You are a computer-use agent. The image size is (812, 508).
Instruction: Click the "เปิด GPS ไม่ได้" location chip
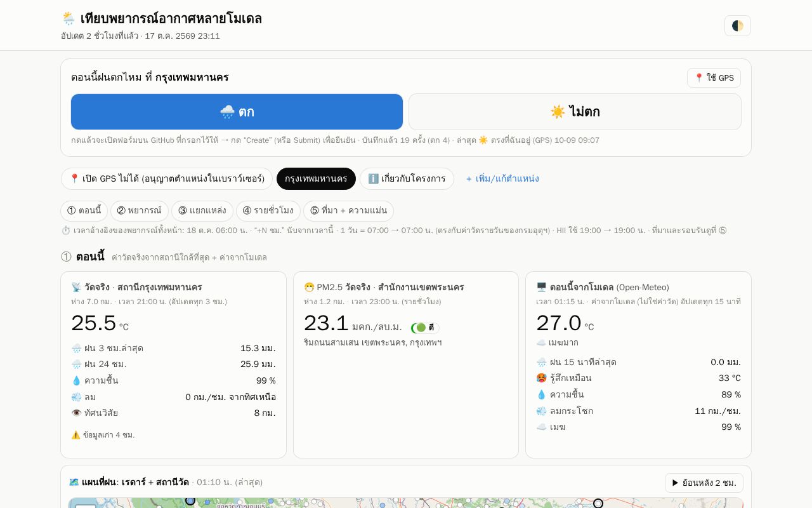(x=167, y=178)
